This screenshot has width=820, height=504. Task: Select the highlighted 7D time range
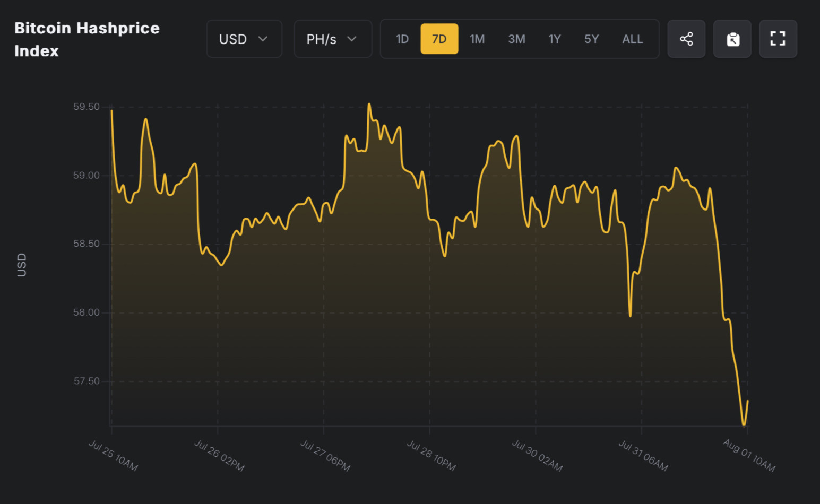pos(439,39)
